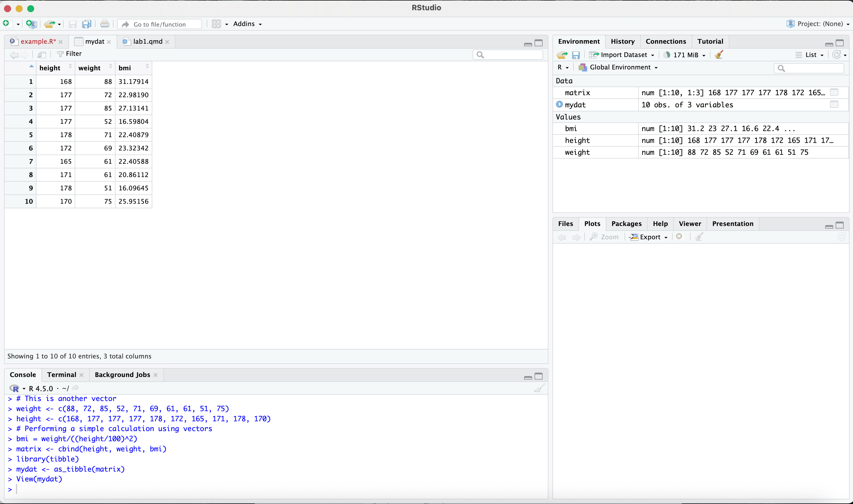Open the Global Environment dropdown
Image resolution: width=853 pixels, height=504 pixels.
click(620, 67)
